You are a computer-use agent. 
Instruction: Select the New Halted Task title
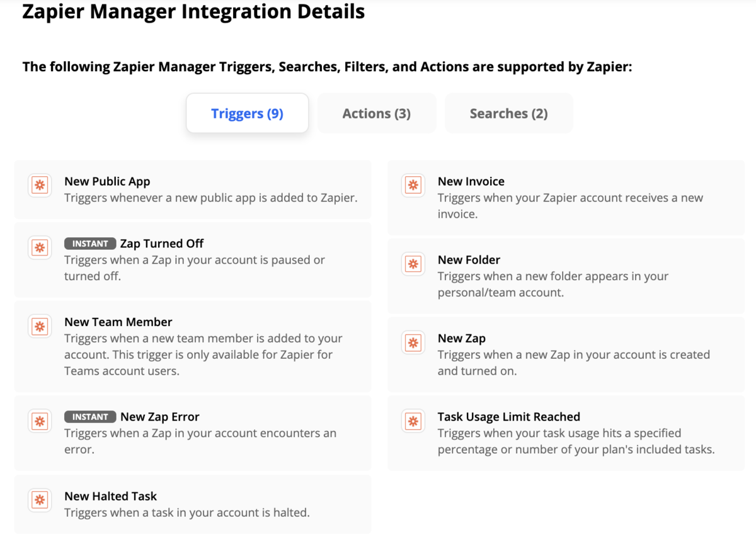110,496
